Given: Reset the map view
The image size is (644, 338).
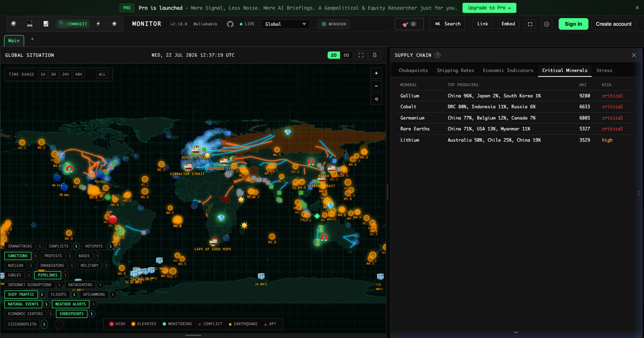Looking at the screenshot, I should (377, 99).
